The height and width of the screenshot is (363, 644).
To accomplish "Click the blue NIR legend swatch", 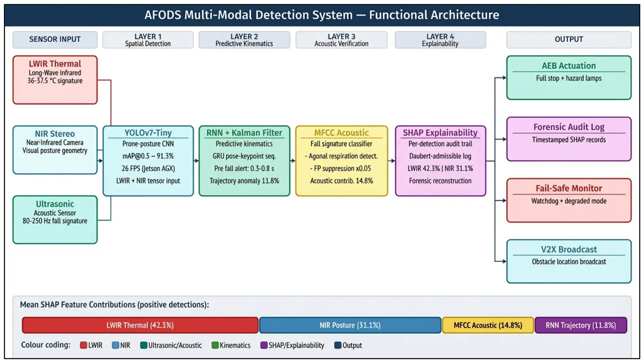I will coord(115,345).
